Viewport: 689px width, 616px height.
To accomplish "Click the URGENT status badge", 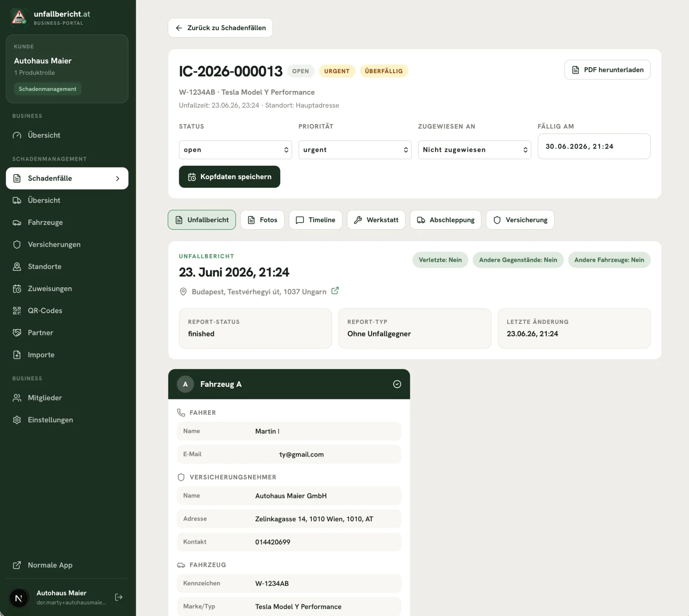I will 337,71.
